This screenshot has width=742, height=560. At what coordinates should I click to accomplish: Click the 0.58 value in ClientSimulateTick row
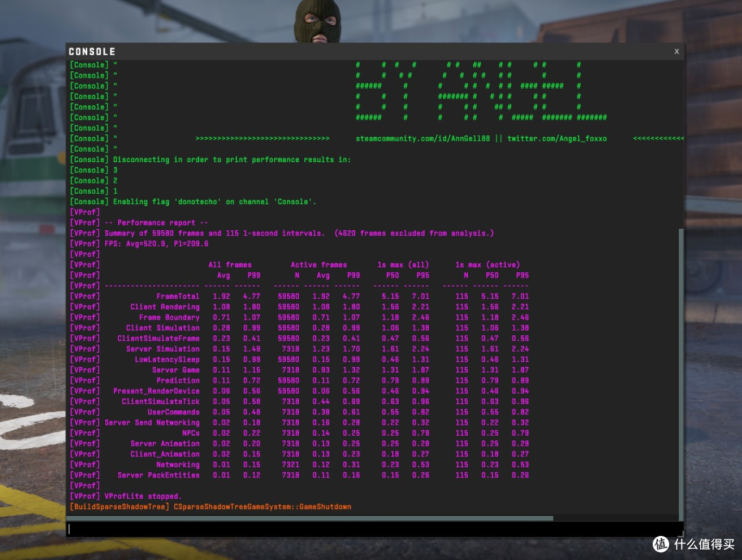point(251,401)
